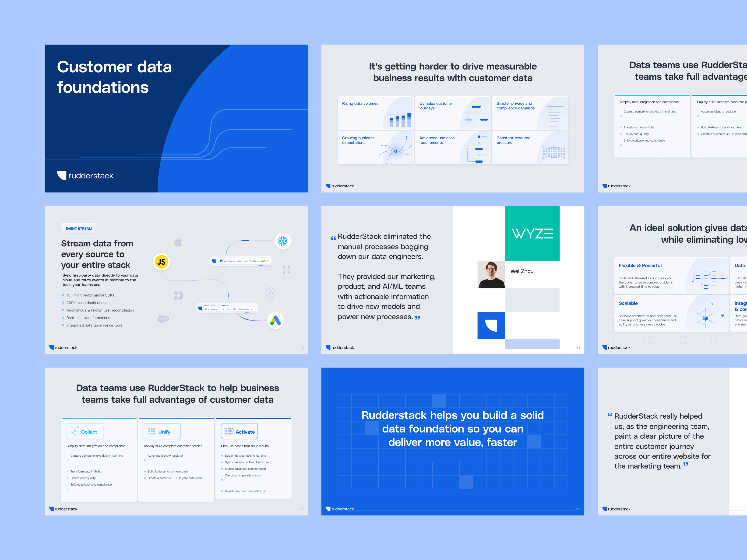Open the Complex customer journeys card
Image resolution: width=747 pixels, height=560 pixels.
(x=453, y=113)
